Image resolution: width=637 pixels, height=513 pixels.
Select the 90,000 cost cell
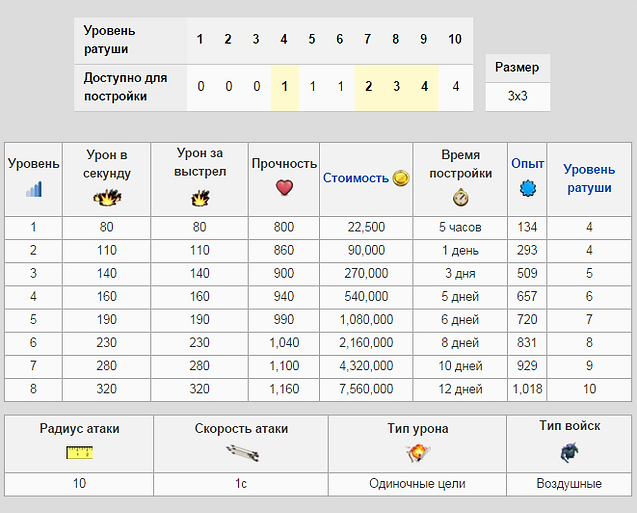click(366, 250)
